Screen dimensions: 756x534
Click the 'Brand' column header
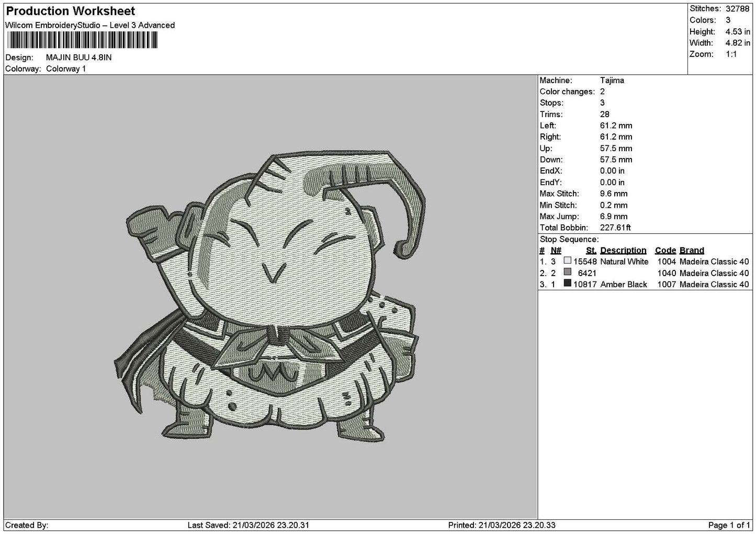coord(692,251)
